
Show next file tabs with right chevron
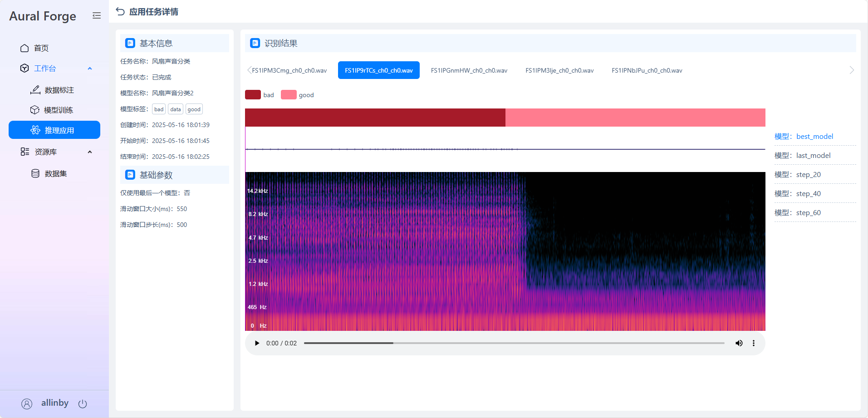pos(852,70)
